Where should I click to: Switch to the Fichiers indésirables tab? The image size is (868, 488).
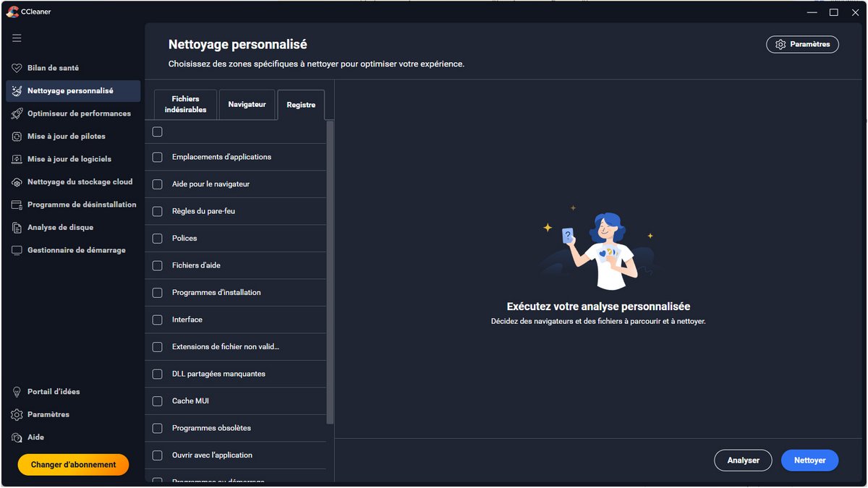(x=185, y=105)
